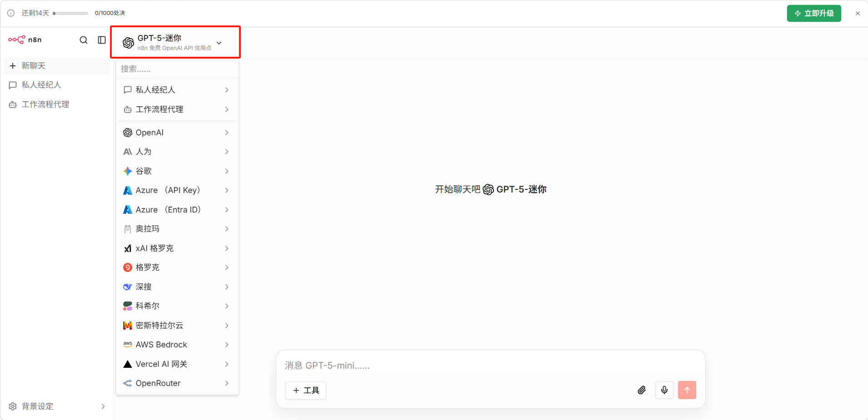Click the paperclip attachment icon
Image resolution: width=868 pixels, height=420 pixels.
click(642, 390)
